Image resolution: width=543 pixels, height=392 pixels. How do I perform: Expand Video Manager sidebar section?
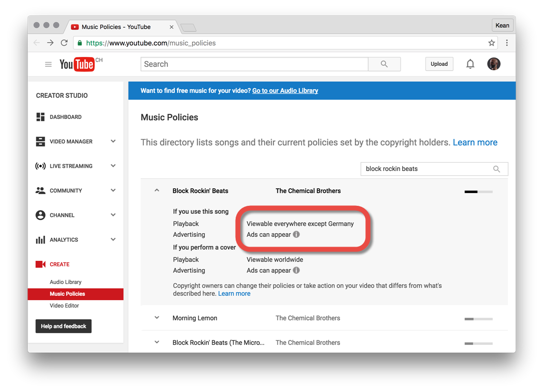113,141
